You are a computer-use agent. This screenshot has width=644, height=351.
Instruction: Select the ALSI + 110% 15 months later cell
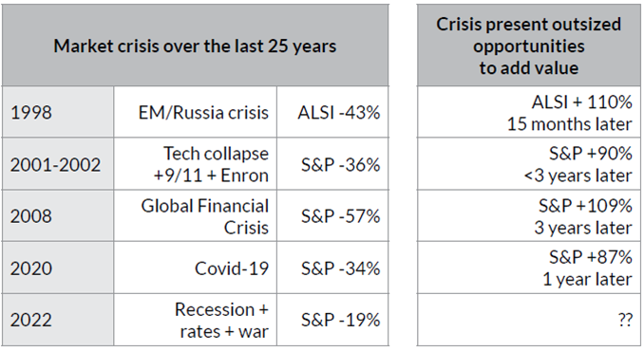point(528,112)
